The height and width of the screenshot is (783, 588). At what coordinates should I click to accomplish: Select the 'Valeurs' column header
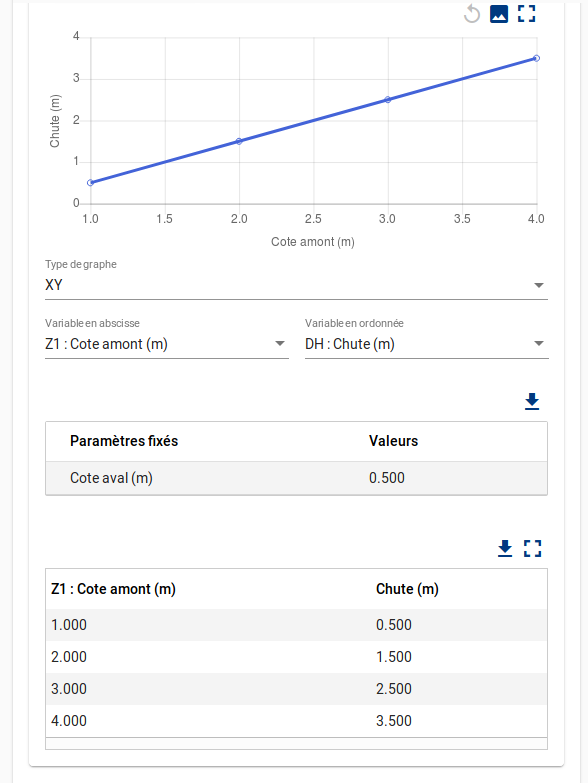tap(393, 441)
